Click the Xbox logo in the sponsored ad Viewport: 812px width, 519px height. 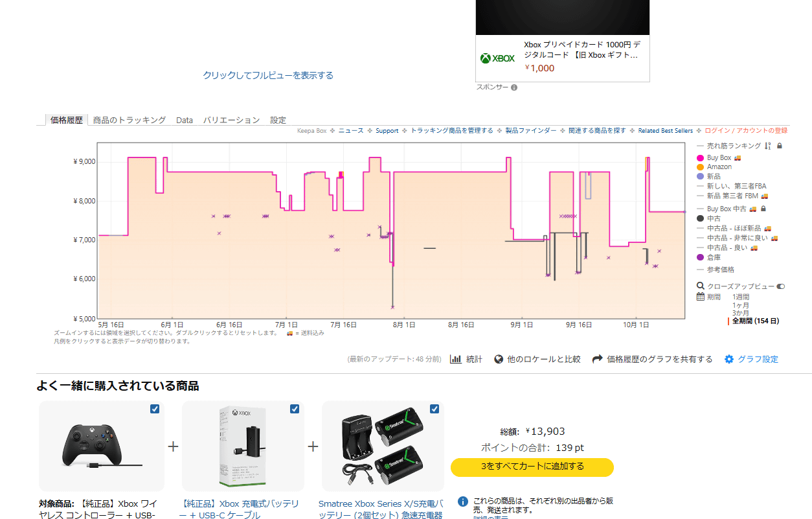click(497, 58)
